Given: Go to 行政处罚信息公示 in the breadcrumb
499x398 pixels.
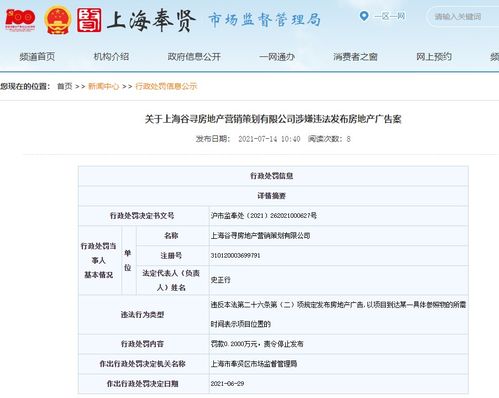Looking at the screenshot, I should point(166,86).
